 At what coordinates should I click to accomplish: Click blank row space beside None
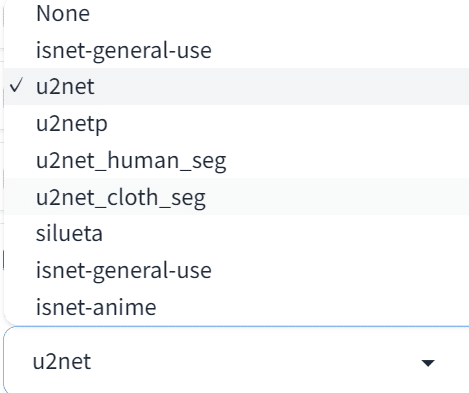pyautogui.click(x=278, y=14)
